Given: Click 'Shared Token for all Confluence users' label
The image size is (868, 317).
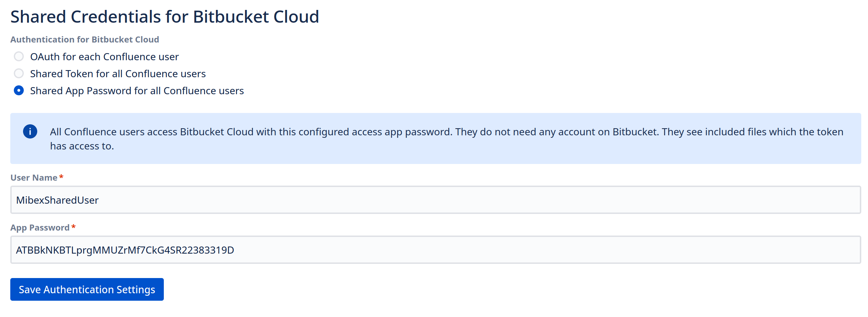Looking at the screenshot, I should point(118,74).
